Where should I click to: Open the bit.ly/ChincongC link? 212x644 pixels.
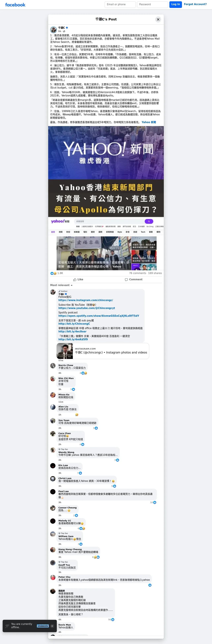point(74,324)
